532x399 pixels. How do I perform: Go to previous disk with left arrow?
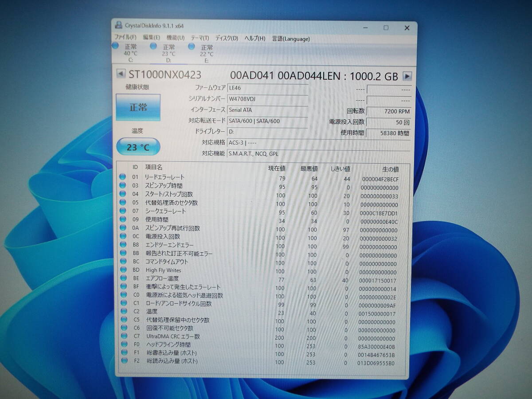pyautogui.click(x=120, y=74)
